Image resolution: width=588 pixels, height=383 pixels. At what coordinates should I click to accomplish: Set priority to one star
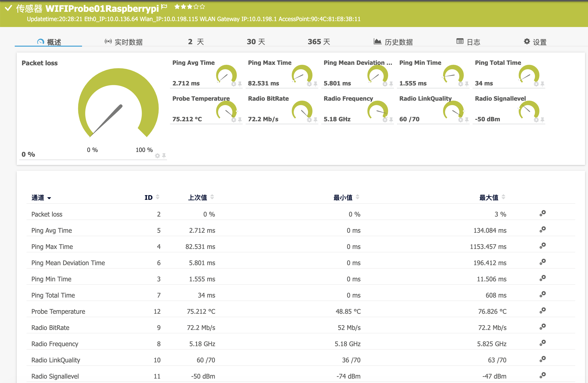pyautogui.click(x=177, y=7)
